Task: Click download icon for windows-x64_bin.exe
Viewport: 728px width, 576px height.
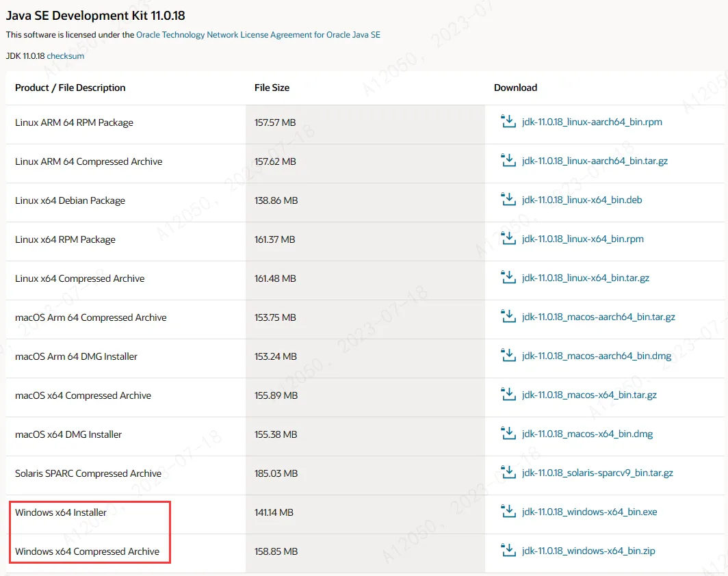Action: [508, 512]
